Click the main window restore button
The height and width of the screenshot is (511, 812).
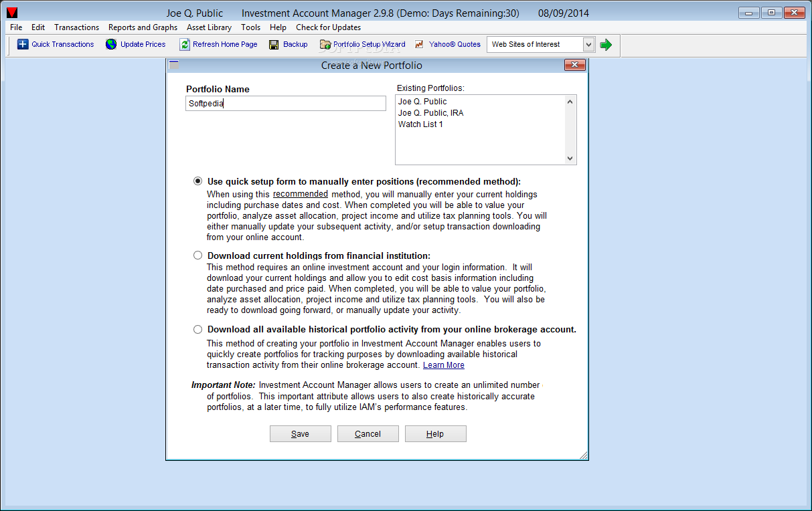click(771, 12)
